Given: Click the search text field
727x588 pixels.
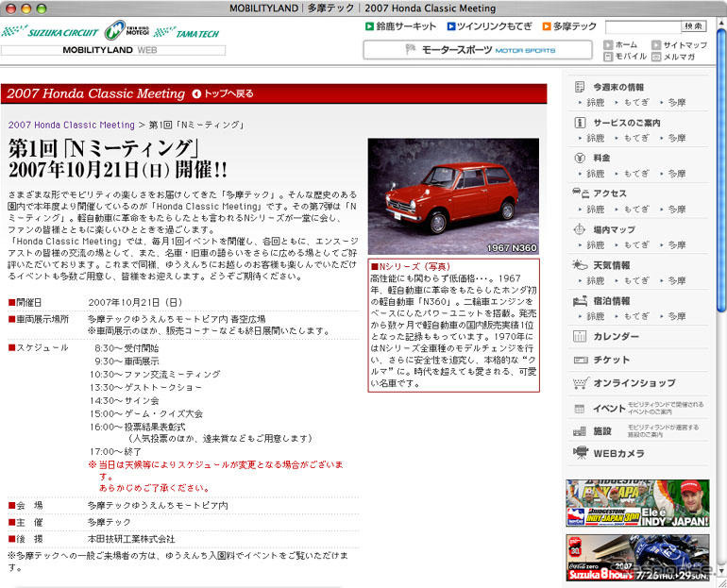Looking at the screenshot, I should pyautogui.click(x=643, y=26).
